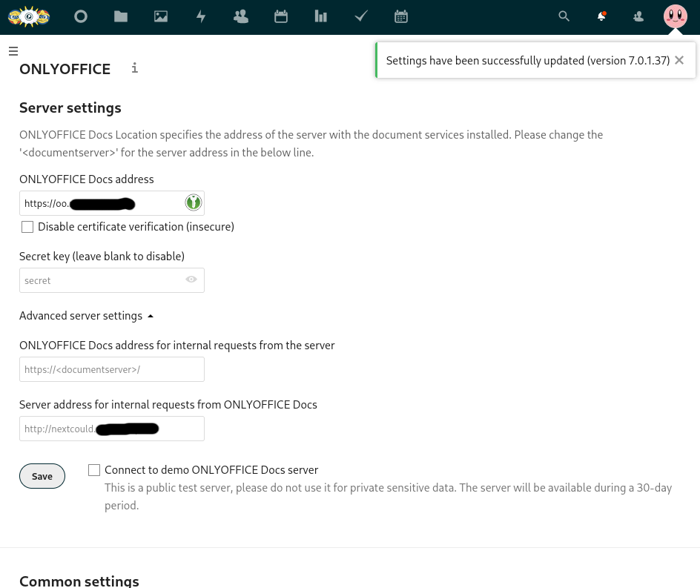Click the ONLYOFFICE info icon
This screenshot has height=588, width=700.
pyautogui.click(x=134, y=68)
